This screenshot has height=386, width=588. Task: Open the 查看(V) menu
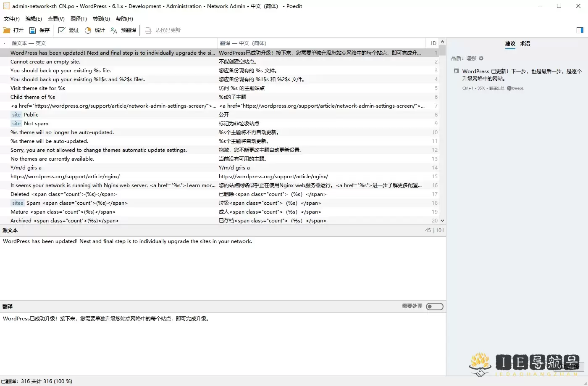pyautogui.click(x=56, y=19)
